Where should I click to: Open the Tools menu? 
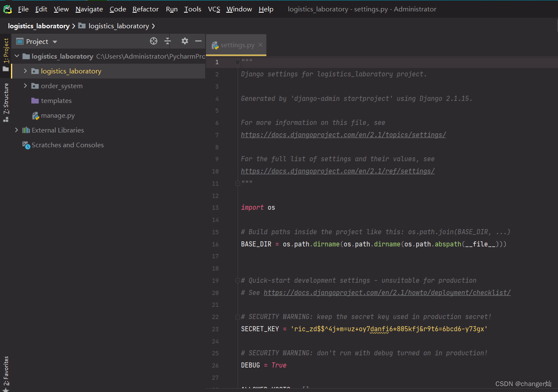193,9
